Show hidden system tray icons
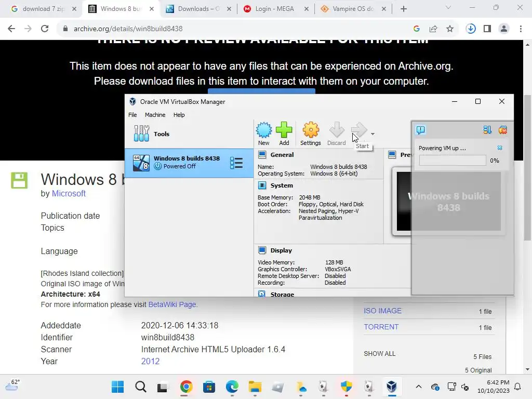 point(419,387)
